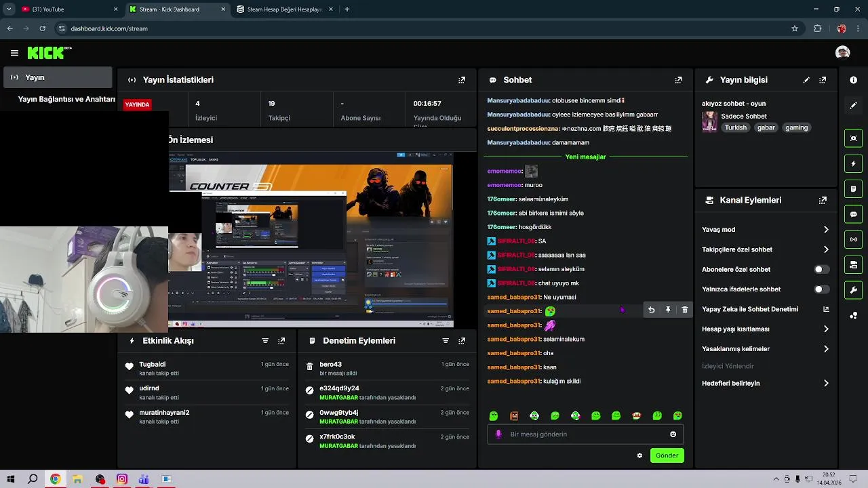Pop out the Denetim Eylemleri panel

click(462, 341)
